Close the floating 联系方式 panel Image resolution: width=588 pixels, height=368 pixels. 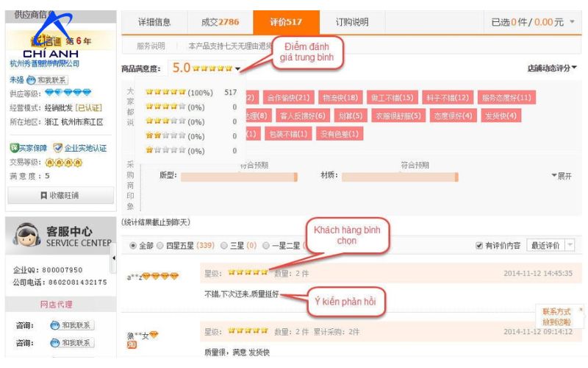tap(581, 309)
